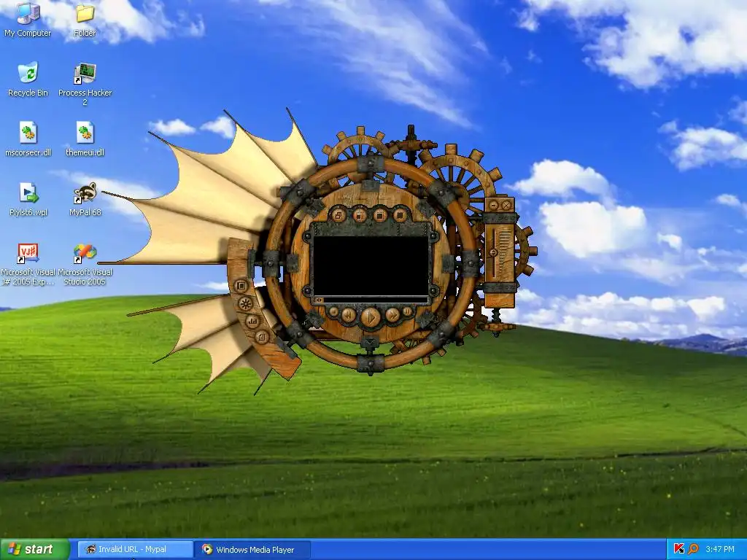Select the Plylst6.wpl playlist file
The image size is (747, 560).
(x=28, y=199)
